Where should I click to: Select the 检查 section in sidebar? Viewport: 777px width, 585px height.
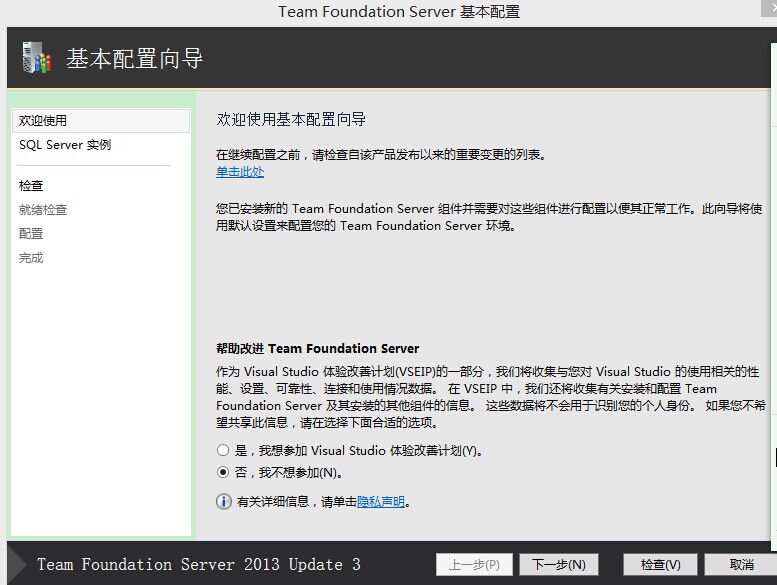pos(31,186)
